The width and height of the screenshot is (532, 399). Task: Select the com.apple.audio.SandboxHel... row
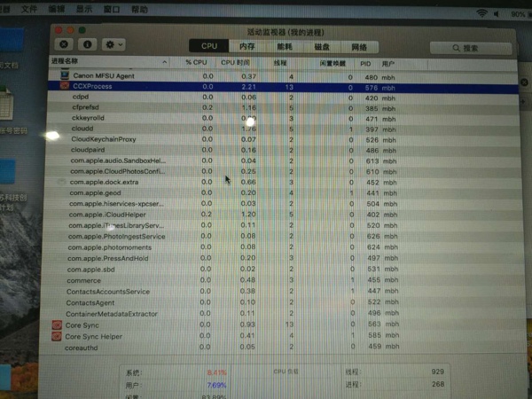click(x=283, y=160)
